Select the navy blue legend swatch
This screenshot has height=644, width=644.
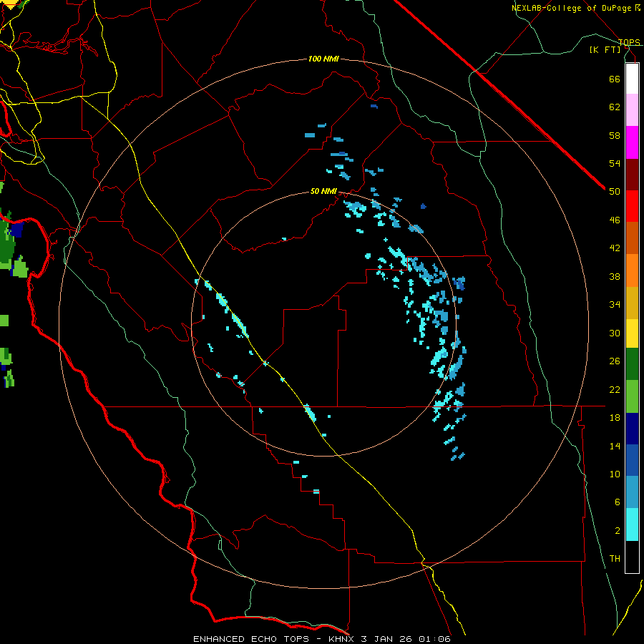[x=632, y=429]
